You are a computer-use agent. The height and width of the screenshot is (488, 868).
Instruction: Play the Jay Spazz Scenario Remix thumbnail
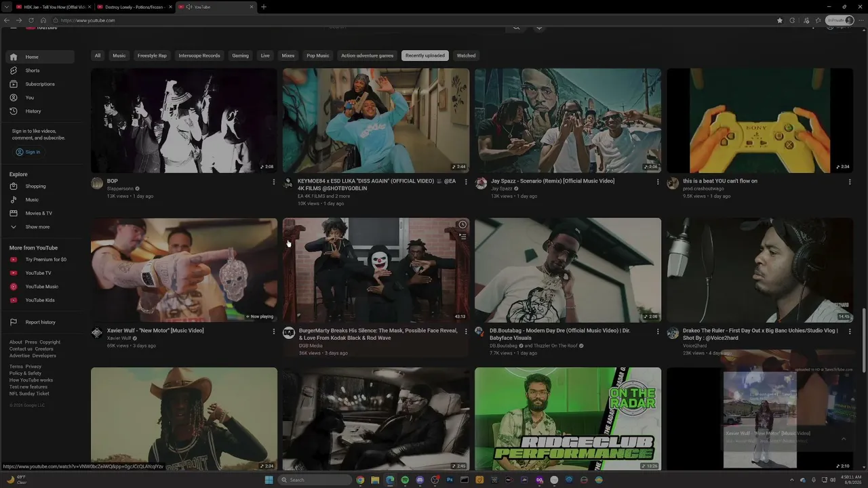[568, 121]
